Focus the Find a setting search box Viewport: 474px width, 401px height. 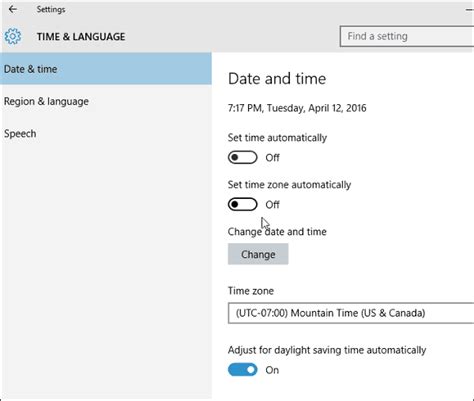(x=407, y=36)
